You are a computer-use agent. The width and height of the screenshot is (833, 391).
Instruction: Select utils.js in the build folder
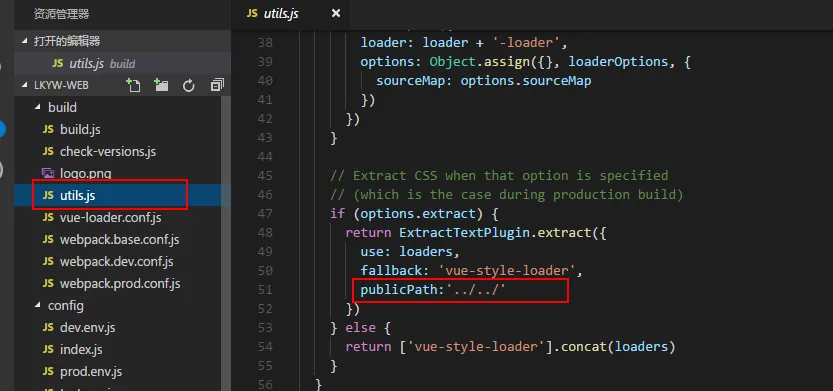77,196
